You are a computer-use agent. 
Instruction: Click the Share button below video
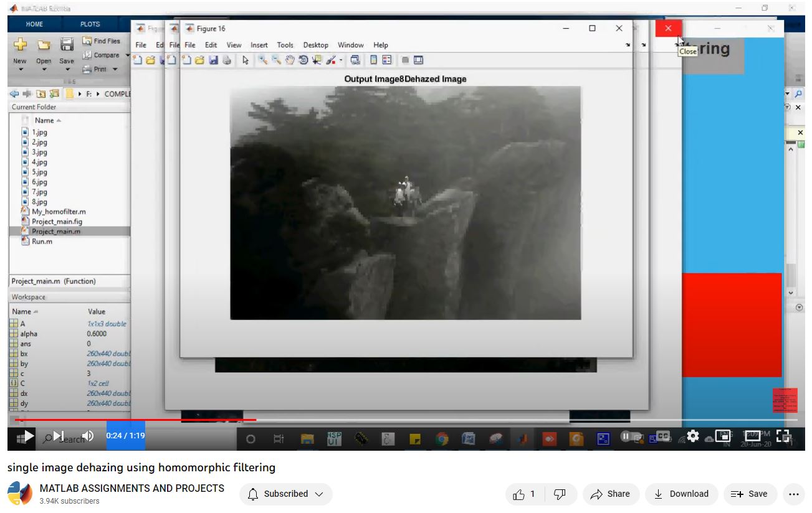tap(611, 494)
